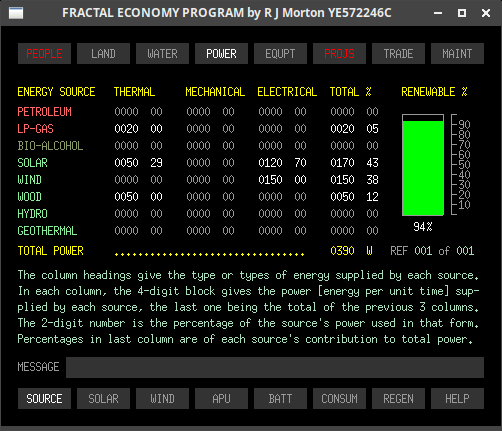Screen dimensions: 502x431
Task: Open the WATER tab
Action: (x=162, y=53)
